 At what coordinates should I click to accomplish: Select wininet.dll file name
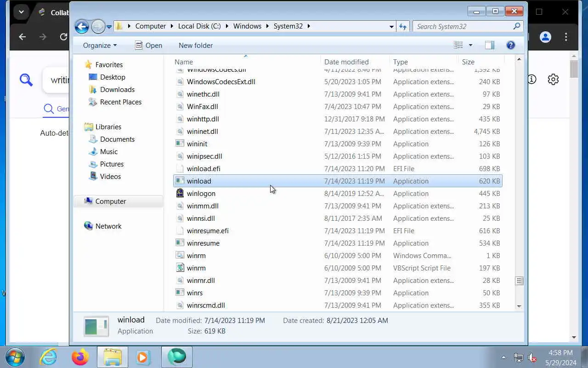[x=202, y=132]
